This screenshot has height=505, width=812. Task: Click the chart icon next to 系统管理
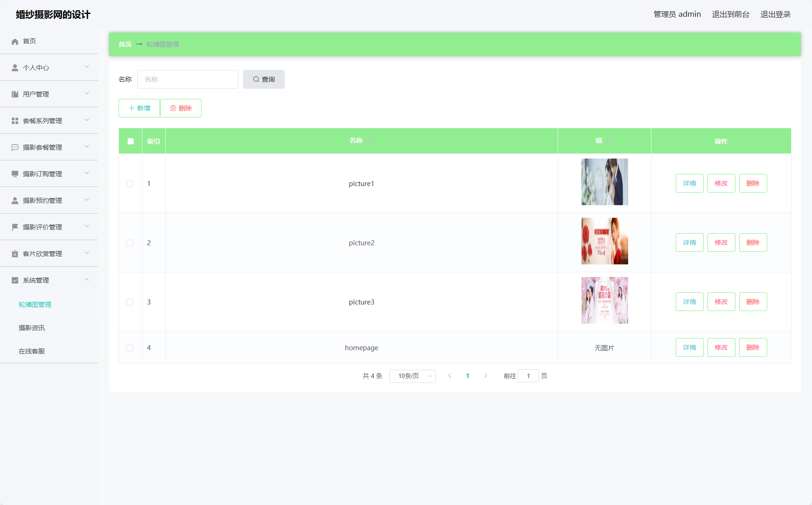tap(15, 281)
